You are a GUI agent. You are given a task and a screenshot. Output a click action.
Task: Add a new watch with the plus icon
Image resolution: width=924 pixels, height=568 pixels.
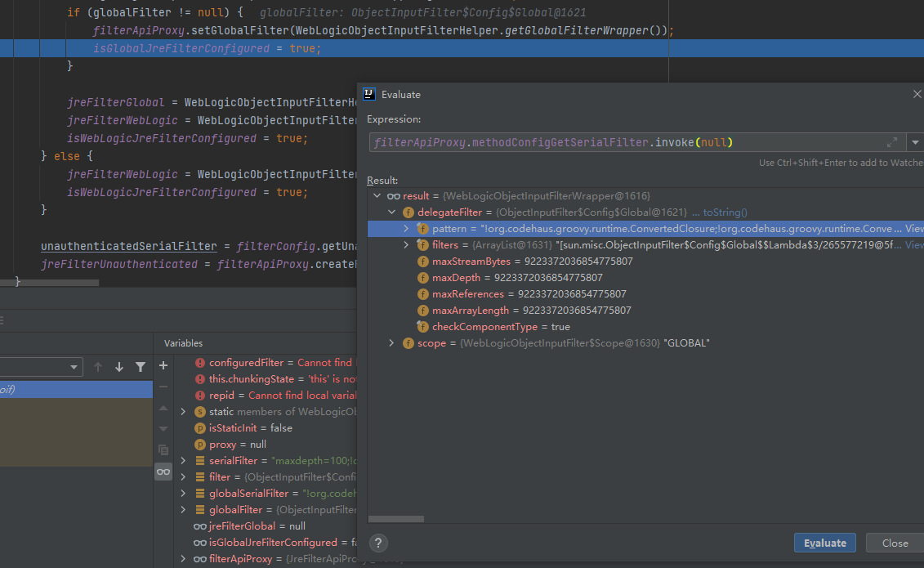[x=163, y=366]
